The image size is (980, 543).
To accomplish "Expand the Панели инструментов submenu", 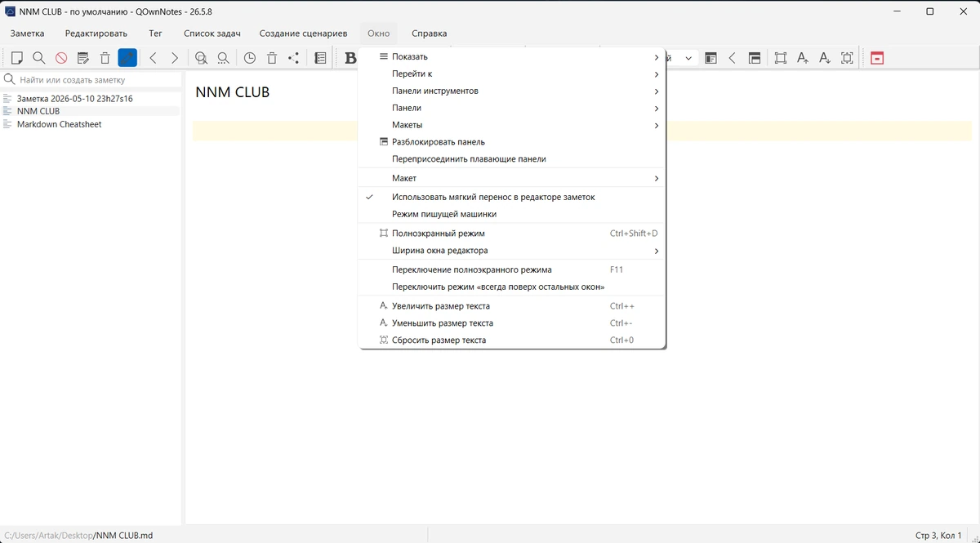I will pos(512,91).
